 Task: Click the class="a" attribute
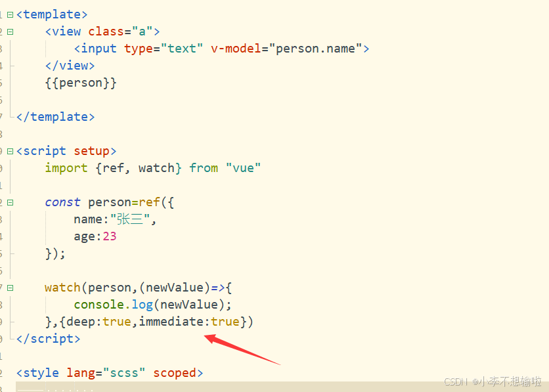point(120,32)
